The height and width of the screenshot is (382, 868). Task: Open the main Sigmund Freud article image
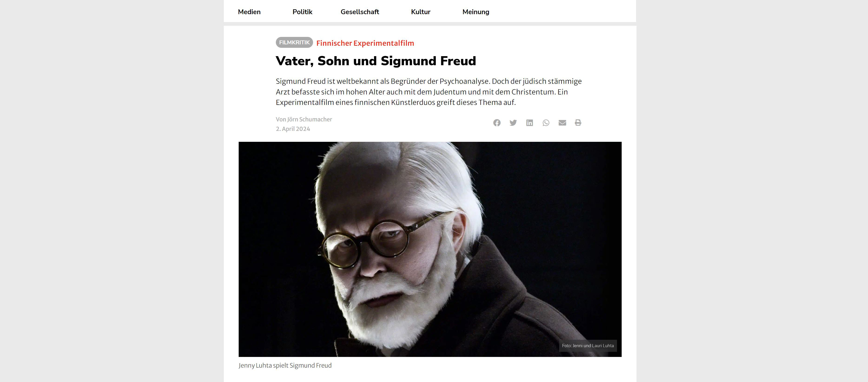(x=430, y=249)
